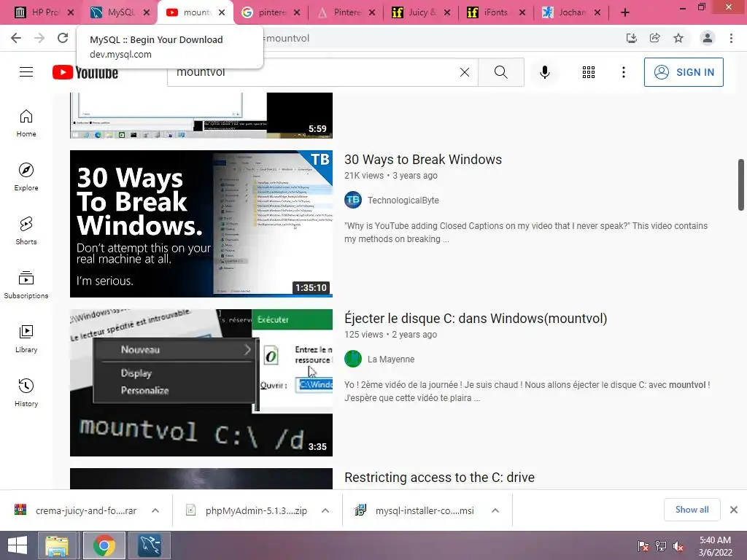Screen dimensions: 747x560
Task: Switch to the Juicy & tab
Action: click(x=420, y=12)
